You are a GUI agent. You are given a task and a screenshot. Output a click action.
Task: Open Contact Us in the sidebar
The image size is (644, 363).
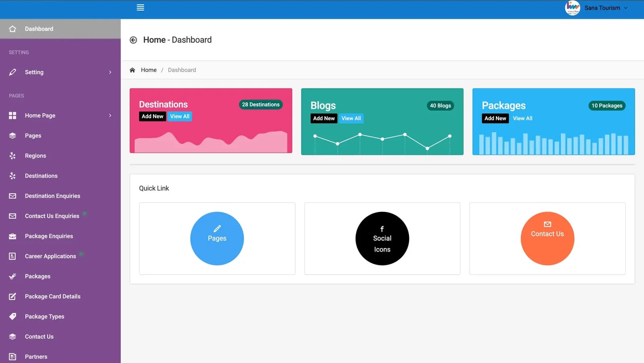pyautogui.click(x=60, y=336)
